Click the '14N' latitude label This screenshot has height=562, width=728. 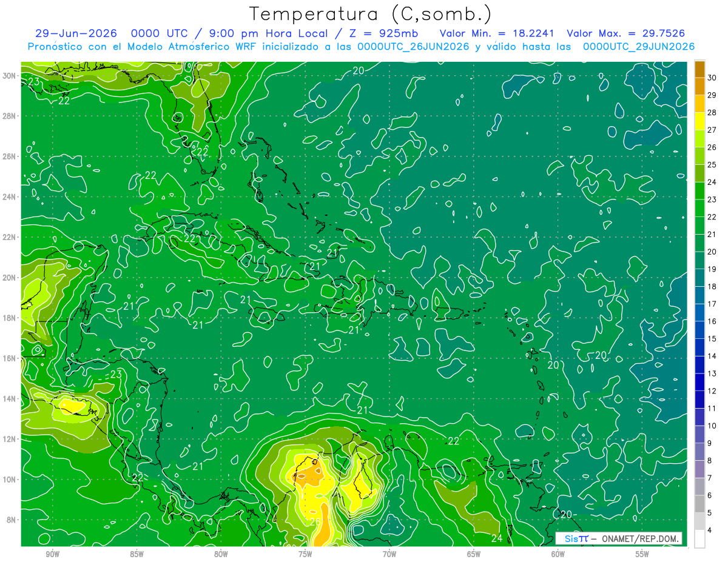(8, 399)
